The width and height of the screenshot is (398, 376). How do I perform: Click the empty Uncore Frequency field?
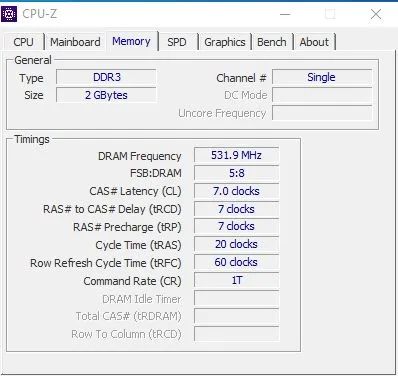[322, 113]
